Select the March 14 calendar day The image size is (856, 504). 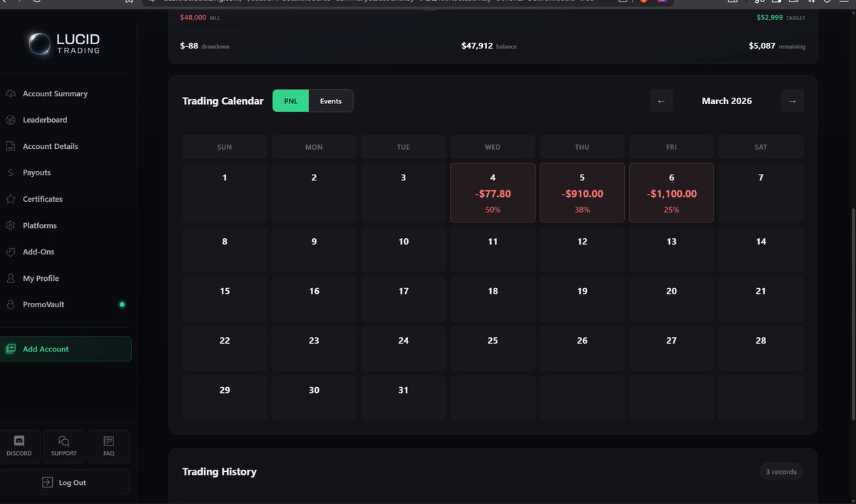(761, 250)
